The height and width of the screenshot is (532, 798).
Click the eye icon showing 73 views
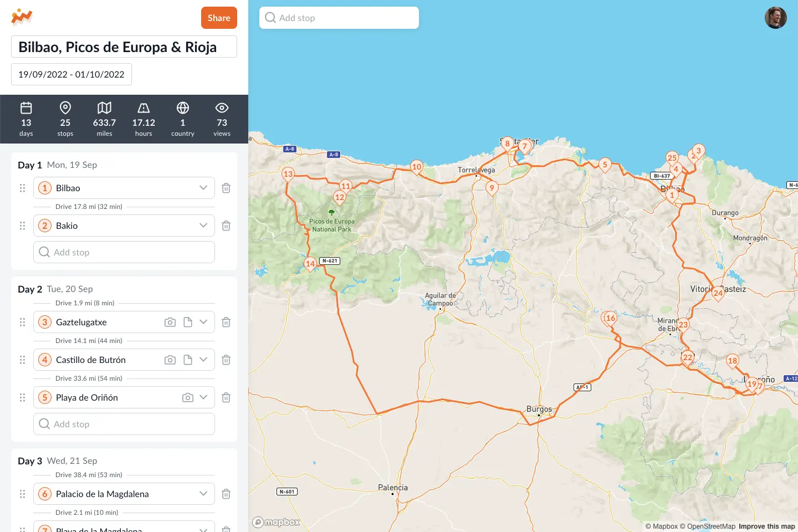point(222,108)
